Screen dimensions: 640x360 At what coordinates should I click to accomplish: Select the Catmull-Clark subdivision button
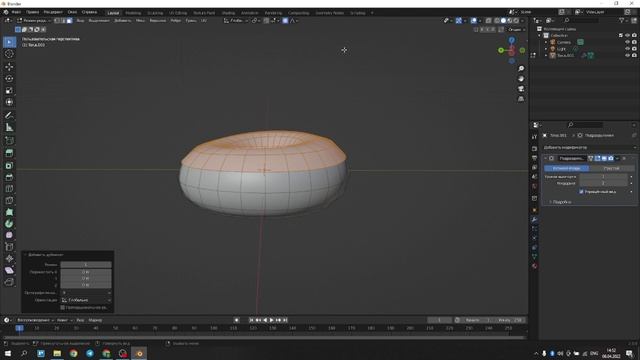(567, 168)
